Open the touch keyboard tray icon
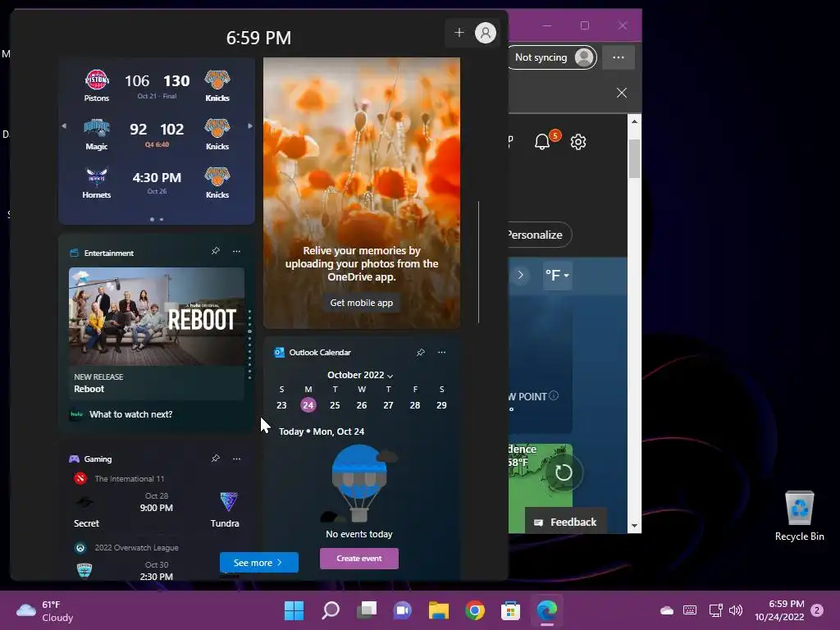 coord(690,610)
